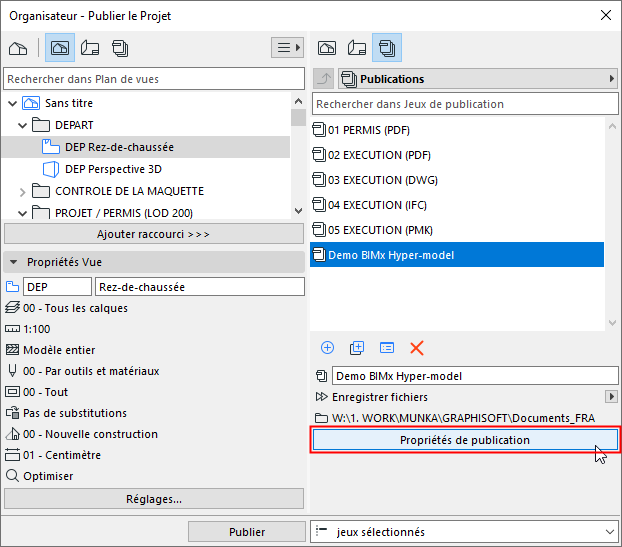Viewport: 622px width, 547px height.
Task: Select the 03 EXECUTION (DWG) publisher set
Action: tap(457, 180)
